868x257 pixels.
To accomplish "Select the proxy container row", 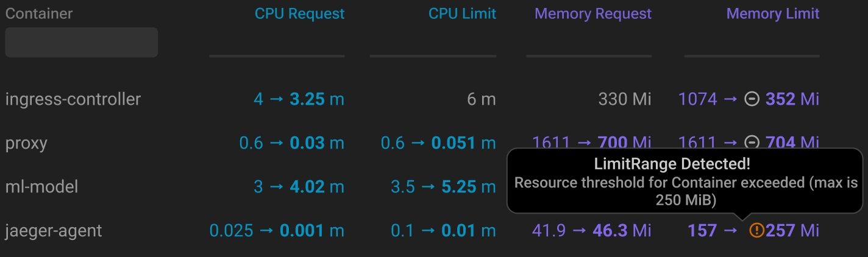I will click(x=26, y=143).
